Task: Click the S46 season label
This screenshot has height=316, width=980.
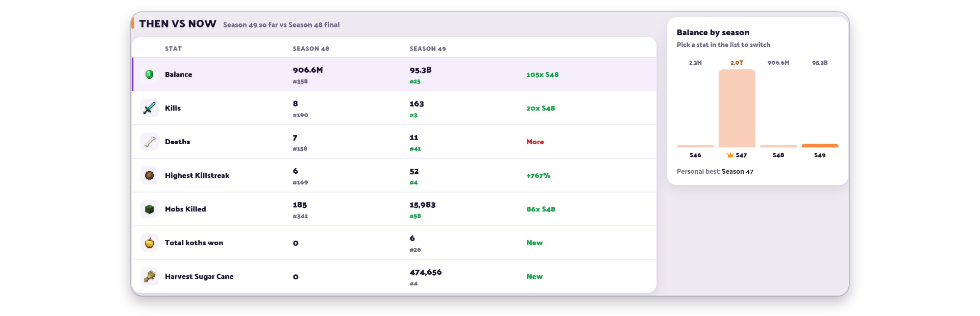Action: 695,155
